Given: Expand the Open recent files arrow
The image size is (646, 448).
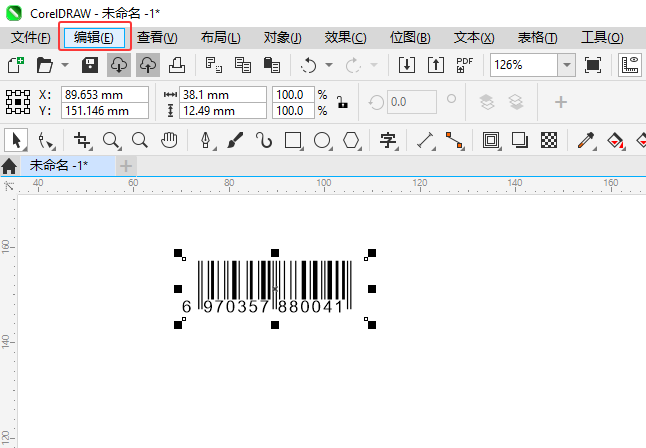Looking at the screenshot, I should coord(65,65).
